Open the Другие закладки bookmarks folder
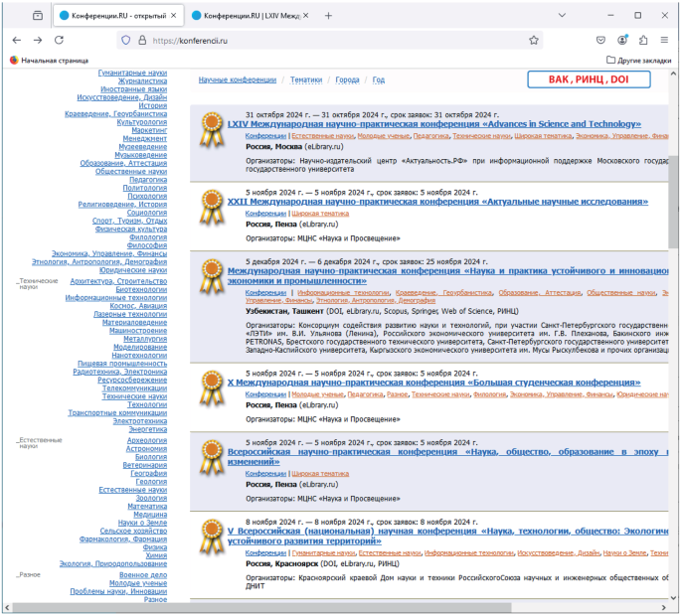 point(637,60)
